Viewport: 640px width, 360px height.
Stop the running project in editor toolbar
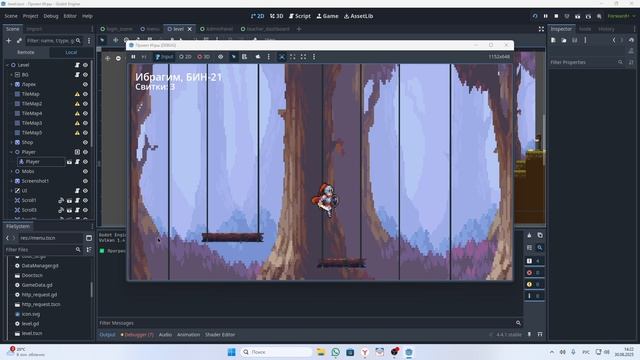pyautogui.click(x=556, y=16)
